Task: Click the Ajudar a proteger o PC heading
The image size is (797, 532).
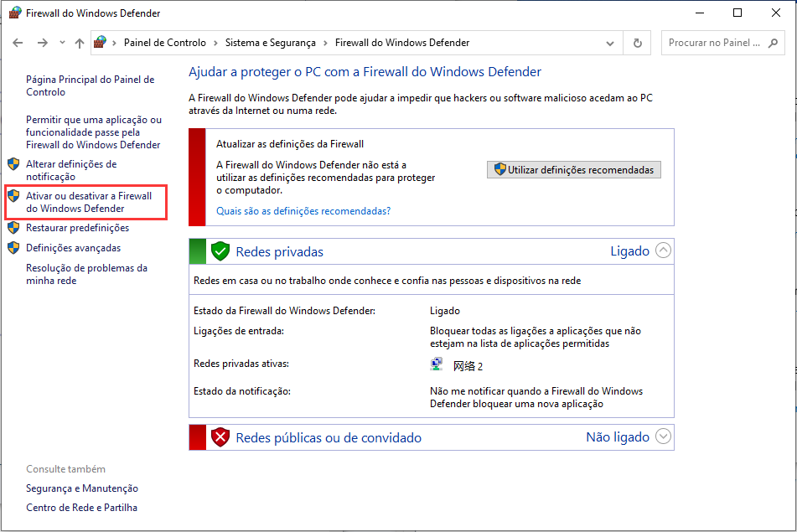Action: [x=365, y=72]
